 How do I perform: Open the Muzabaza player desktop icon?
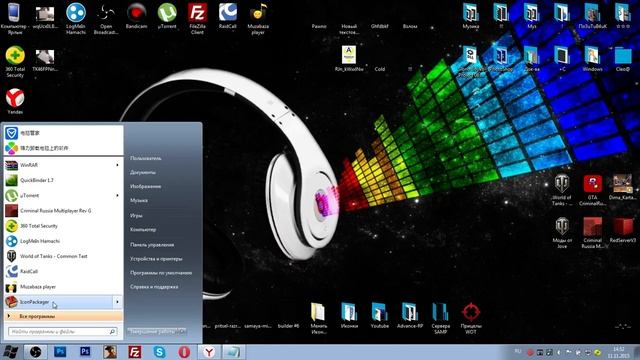coord(258,18)
